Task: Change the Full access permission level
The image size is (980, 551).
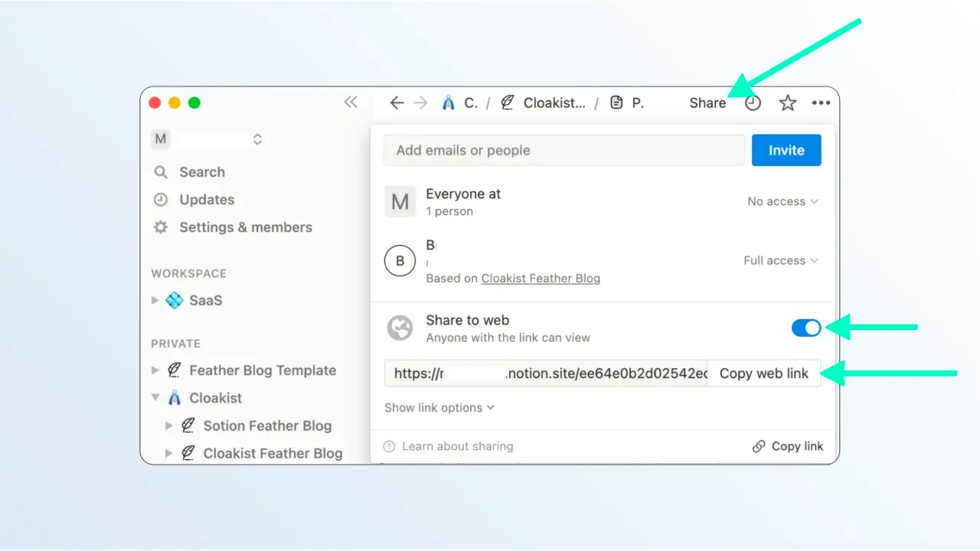Action: coord(780,260)
